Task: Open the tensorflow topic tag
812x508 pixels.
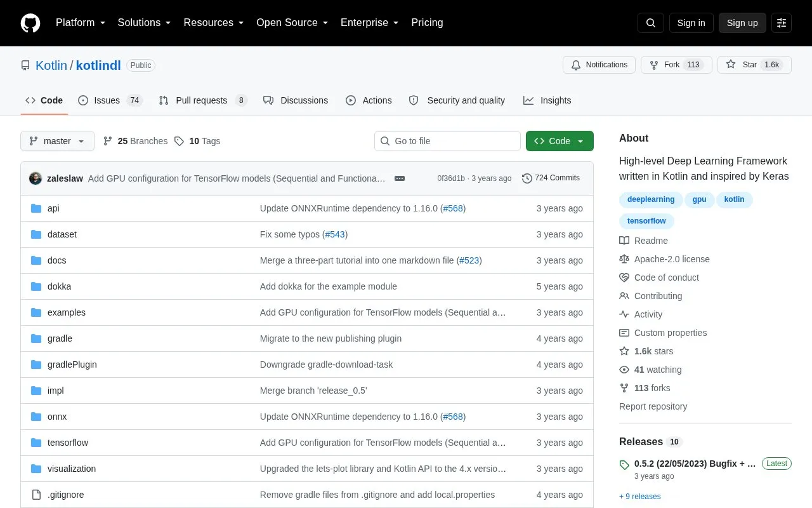Action: tap(646, 221)
